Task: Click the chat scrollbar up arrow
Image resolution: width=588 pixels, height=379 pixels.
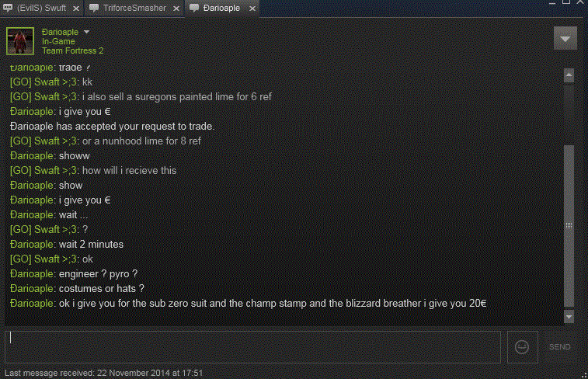Action: 569,75
